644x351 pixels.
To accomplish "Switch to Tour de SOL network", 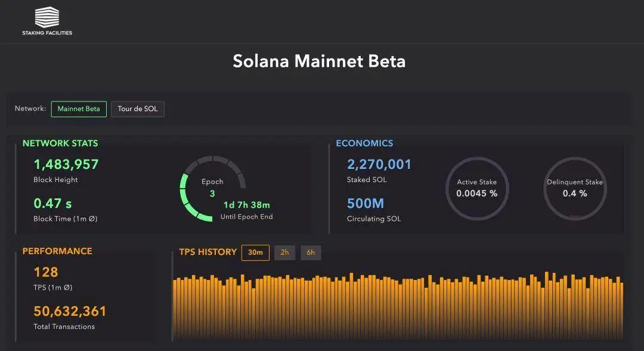I will click(138, 109).
